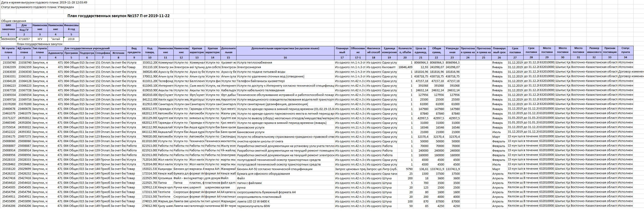The image size is (644, 214).
Task: Select 'скоросшиватель бумажный формата А4' cell
Action: pyautogui.click(x=285, y=192)
